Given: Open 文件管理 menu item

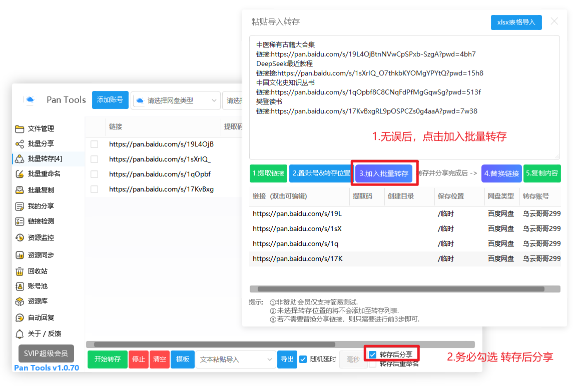Looking at the screenshot, I should [49, 129].
